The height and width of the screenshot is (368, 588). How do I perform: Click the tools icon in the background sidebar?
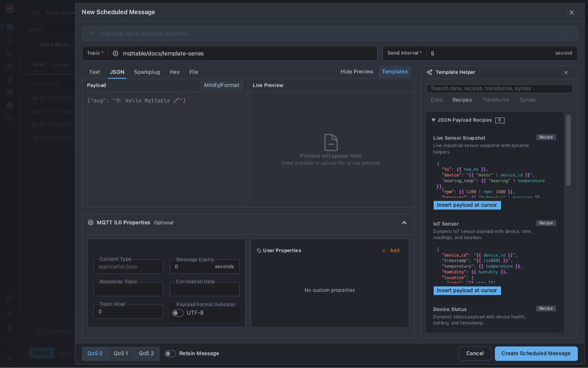pyautogui.click(x=10, y=92)
